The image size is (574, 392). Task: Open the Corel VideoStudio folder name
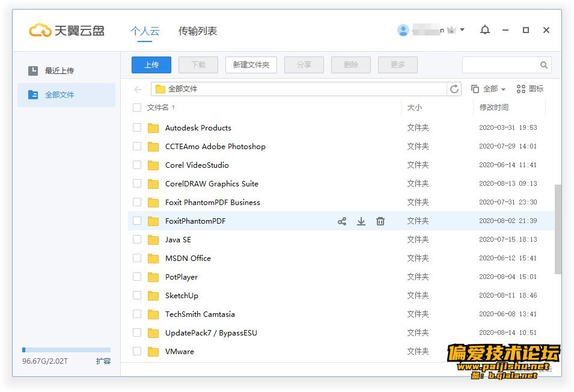(x=197, y=165)
